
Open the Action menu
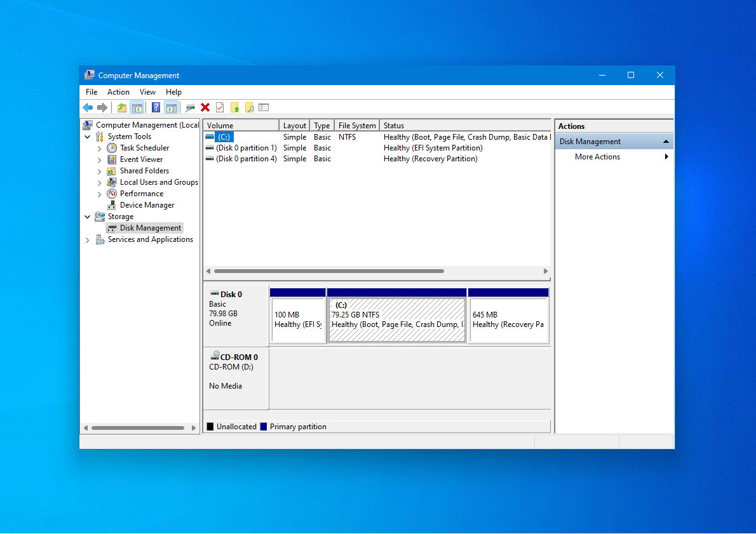pyautogui.click(x=118, y=92)
